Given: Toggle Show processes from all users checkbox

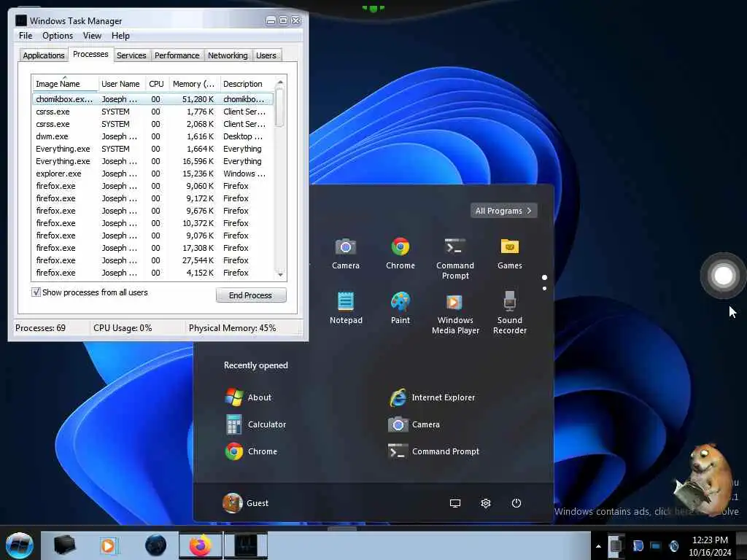Looking at the screenshot, I should click(36, 292).
